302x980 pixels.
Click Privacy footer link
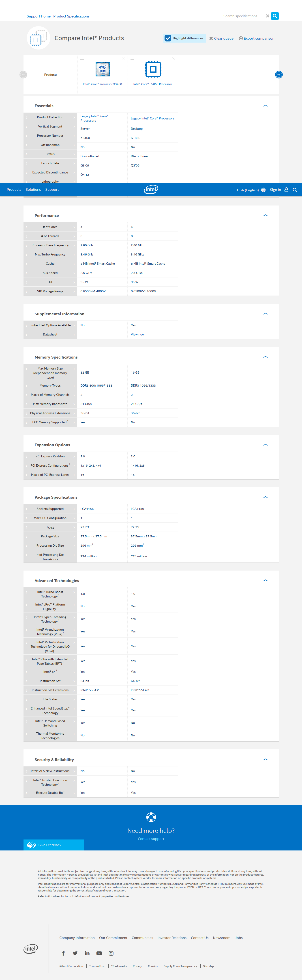coord(137,966)
